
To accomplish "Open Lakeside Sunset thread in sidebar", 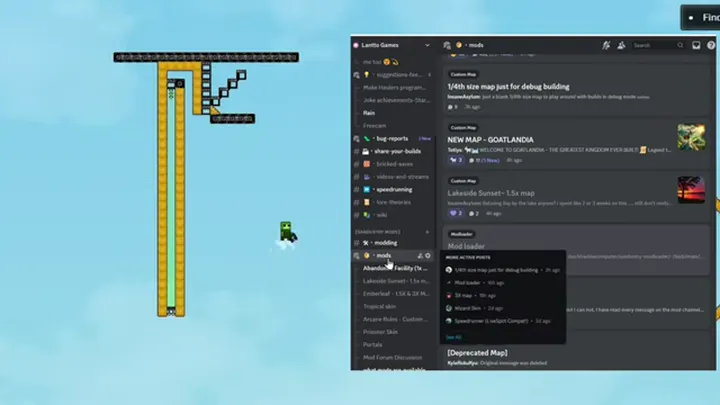I will [396, 281].
